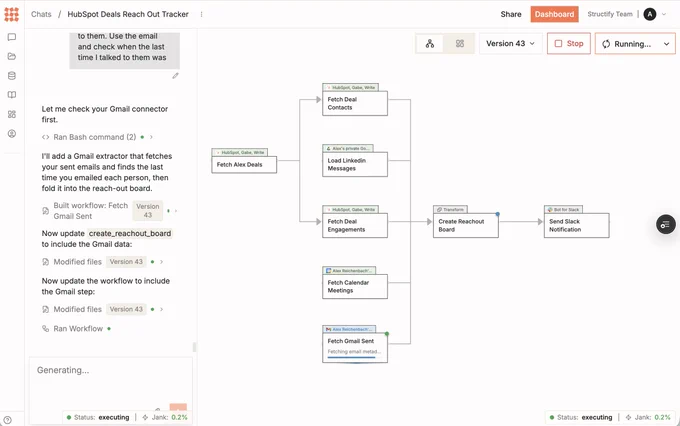Go to Chats breadcrumb
This screenshot has width=680, height=426.
pos(41,14)
